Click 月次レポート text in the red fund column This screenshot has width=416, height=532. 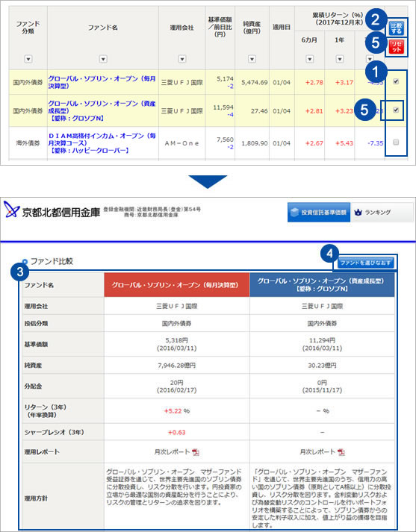(173, 452)
